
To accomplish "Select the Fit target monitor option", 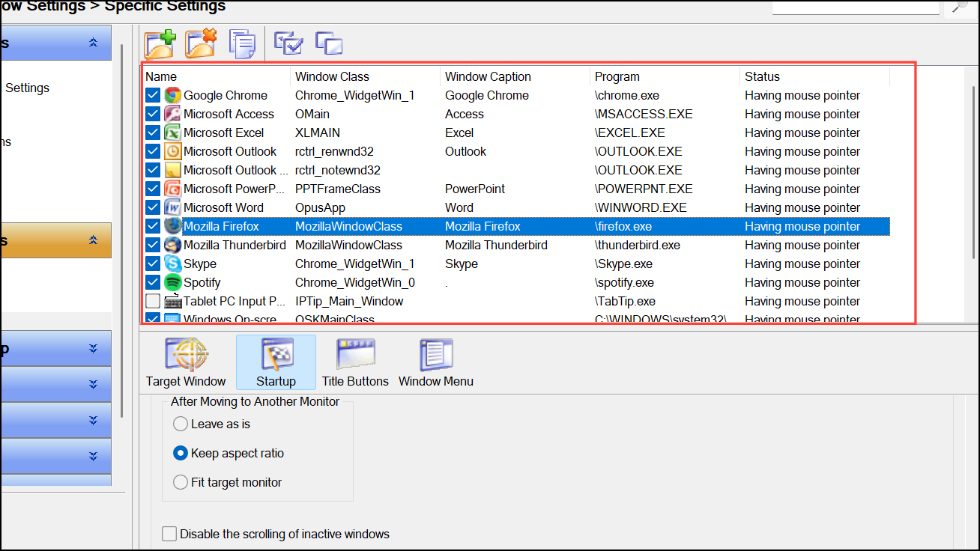I will click(181, 482).
